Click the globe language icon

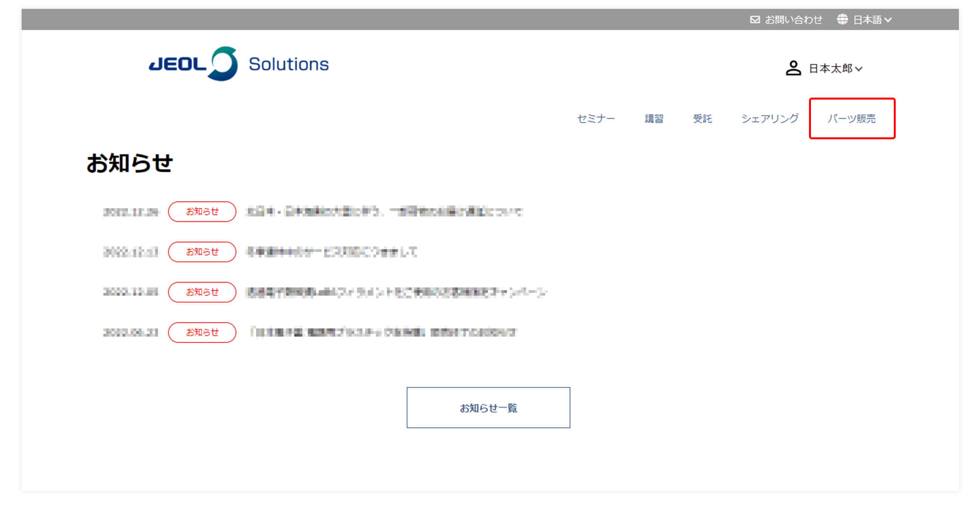(x=842, y=20)
